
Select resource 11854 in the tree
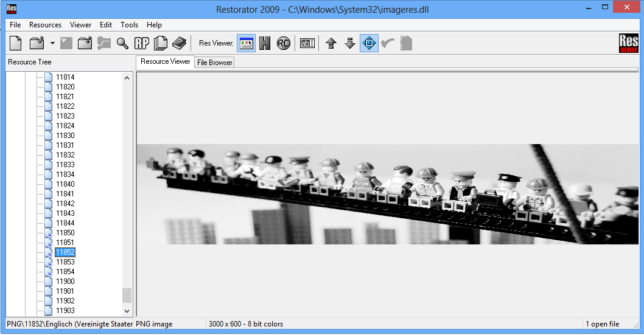[65, 272]
